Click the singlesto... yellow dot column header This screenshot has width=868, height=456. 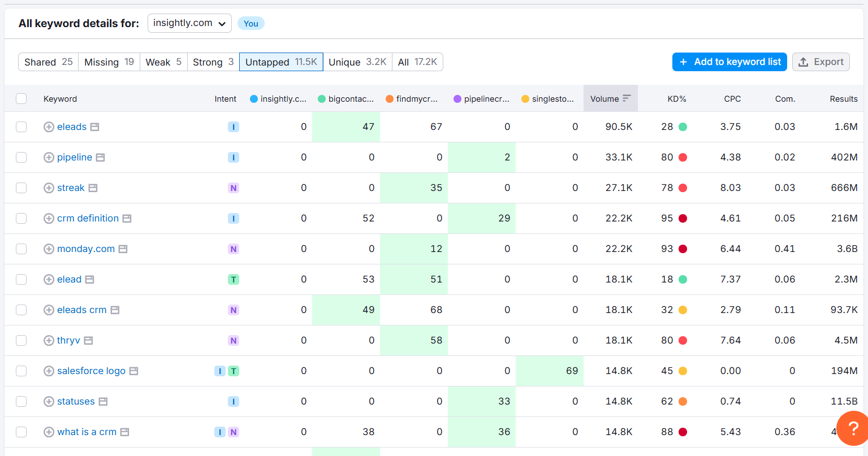(x=547, y=99)
